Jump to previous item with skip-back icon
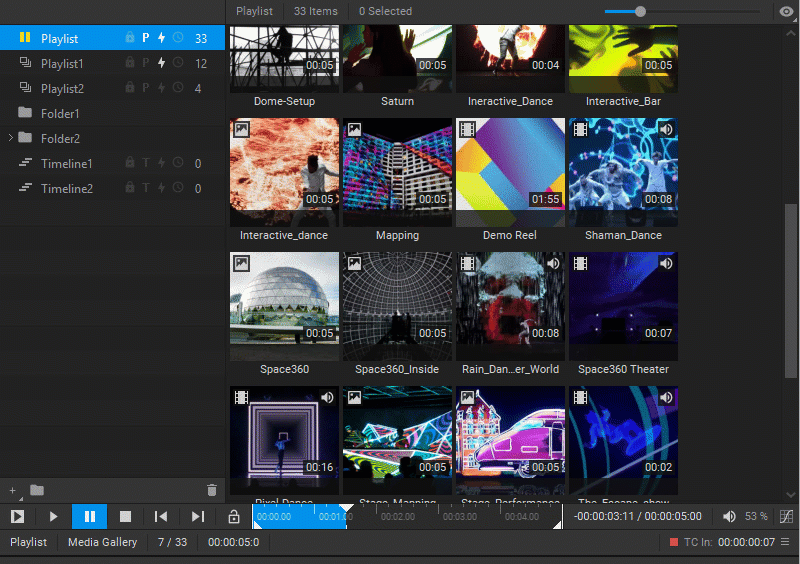The image size is (800, 564). pyautogui.click(x=161, y=517)
